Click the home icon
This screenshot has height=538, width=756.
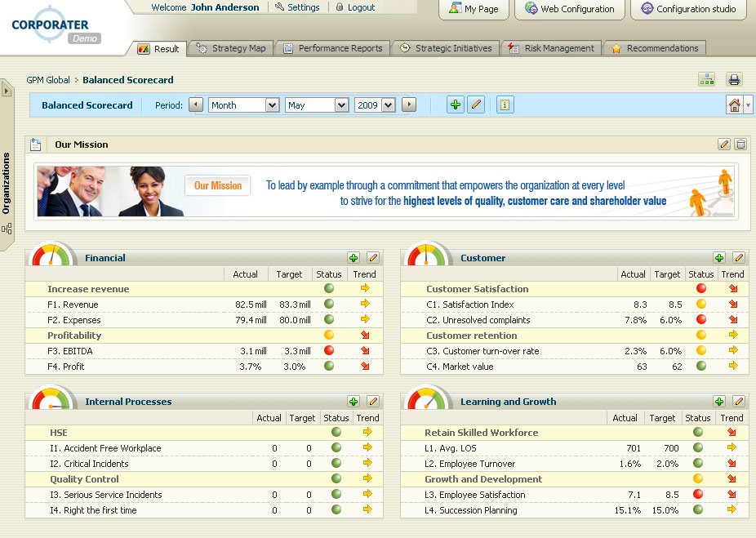[x=734, y=104]
